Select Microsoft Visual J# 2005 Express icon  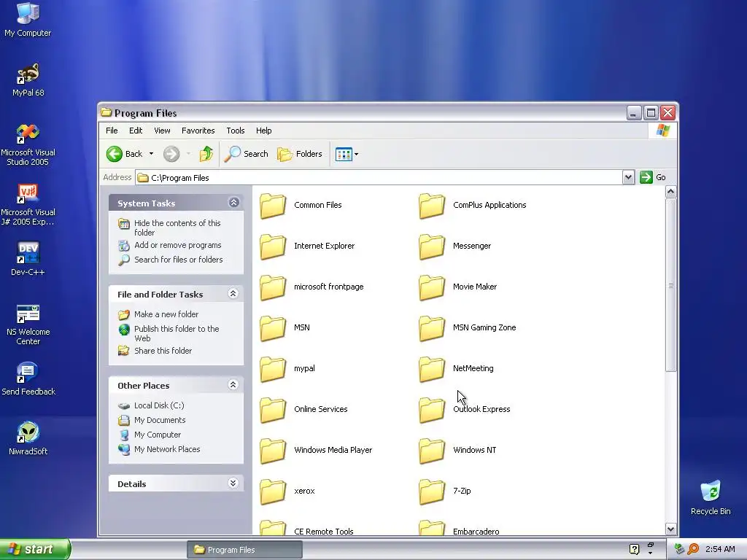(x=28, y=205)
